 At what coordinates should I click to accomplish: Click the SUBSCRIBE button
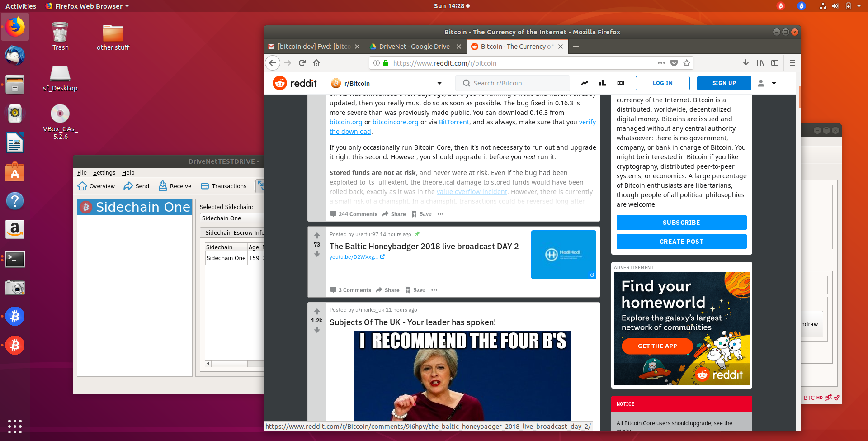point(681,223)
